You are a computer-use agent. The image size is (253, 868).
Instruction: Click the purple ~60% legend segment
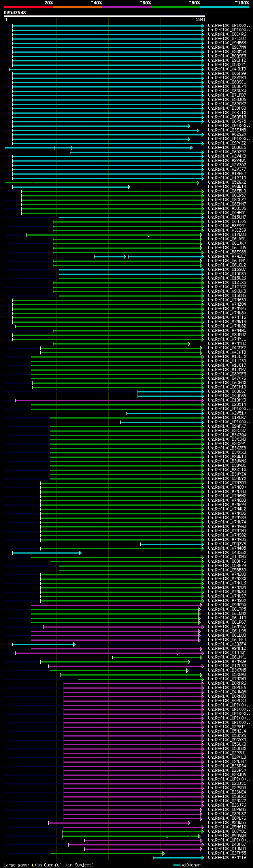pos(126,7)
